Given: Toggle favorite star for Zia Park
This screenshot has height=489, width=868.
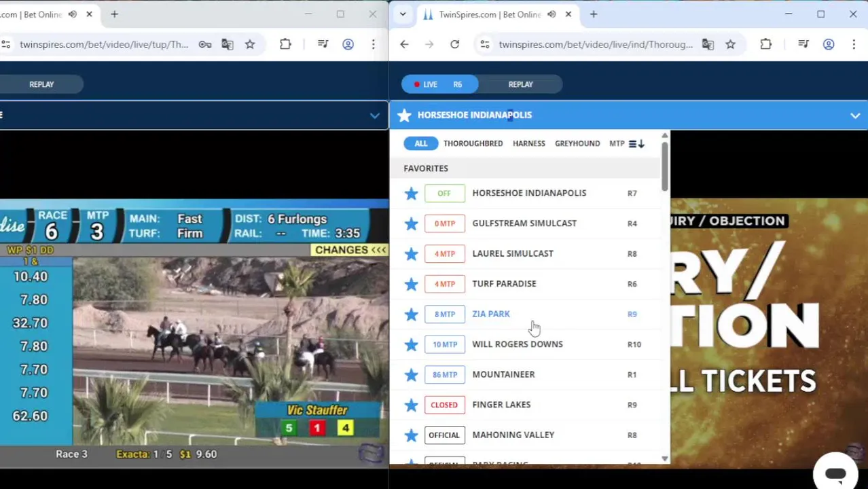Looking at the screenshot, I should click(411, 314).
